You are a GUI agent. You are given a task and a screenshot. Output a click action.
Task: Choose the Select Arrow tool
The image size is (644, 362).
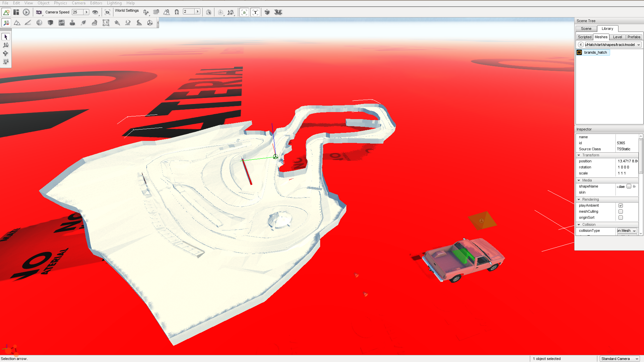6,37
